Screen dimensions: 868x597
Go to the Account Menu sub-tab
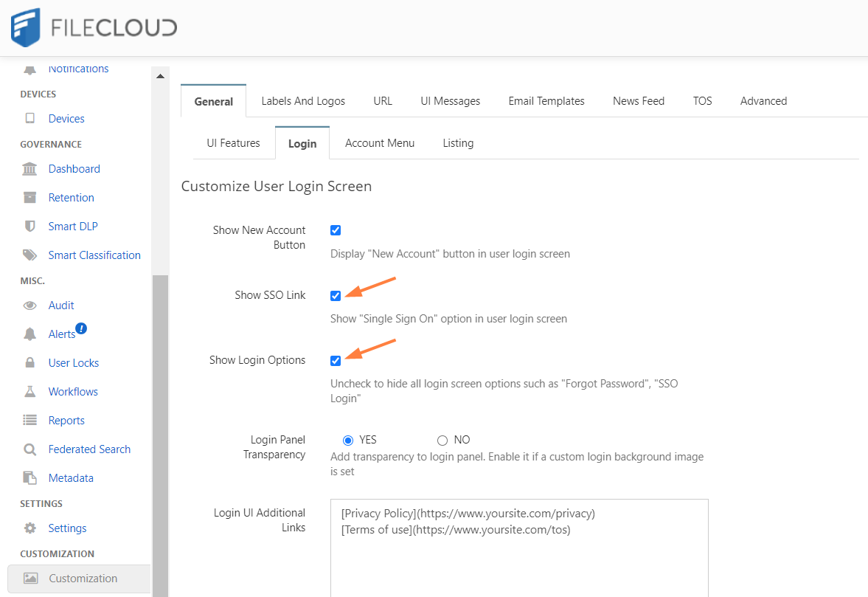pos(380,143)
